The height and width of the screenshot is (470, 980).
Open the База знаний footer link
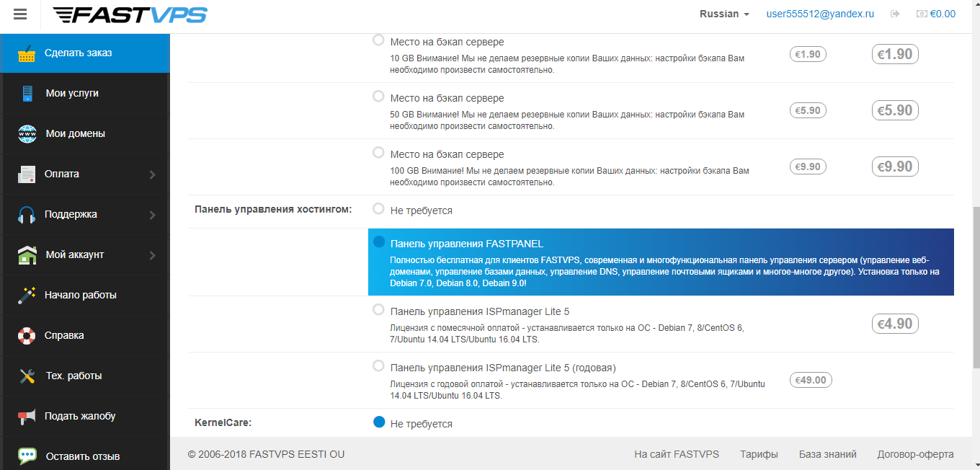point(827,454)
